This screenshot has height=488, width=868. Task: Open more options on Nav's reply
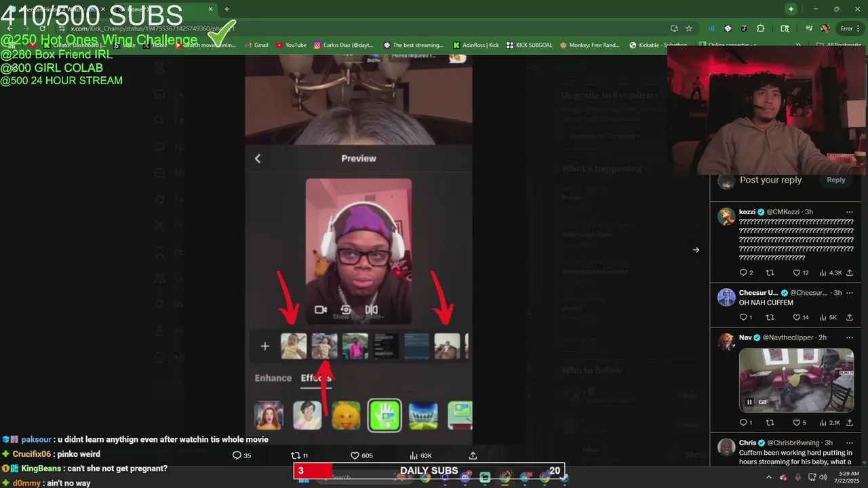pos(849,338)
